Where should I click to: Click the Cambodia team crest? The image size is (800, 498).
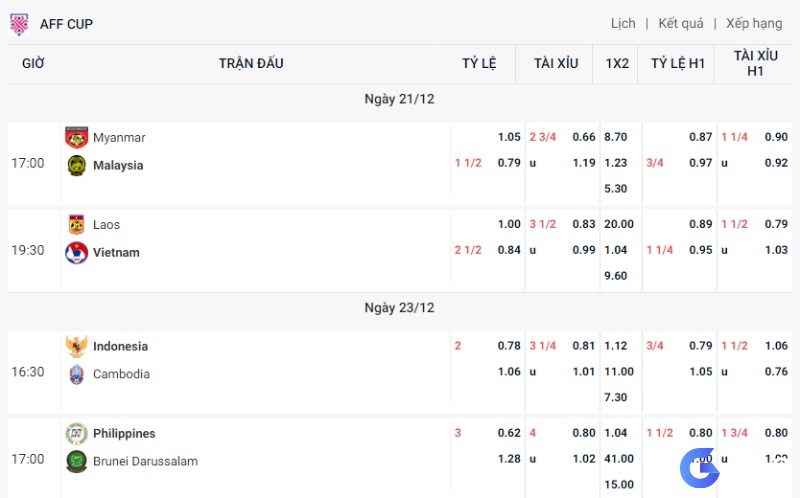point(77,374)
